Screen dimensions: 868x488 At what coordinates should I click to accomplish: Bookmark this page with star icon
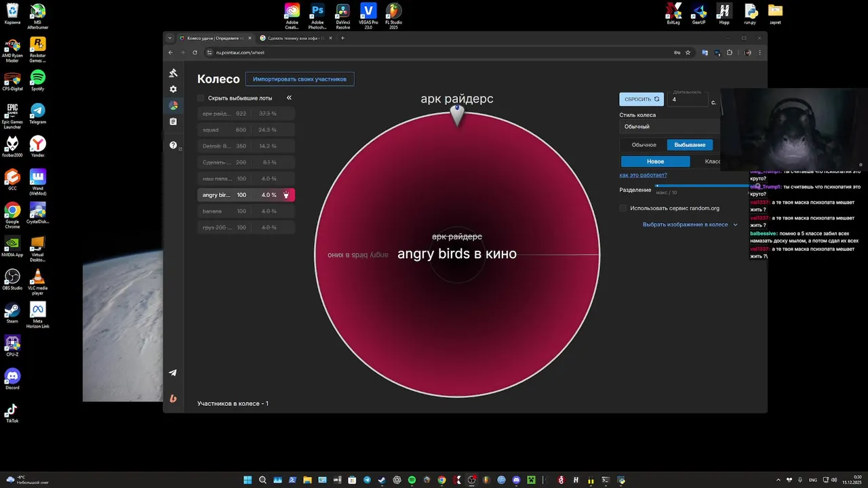pos(688,52)
